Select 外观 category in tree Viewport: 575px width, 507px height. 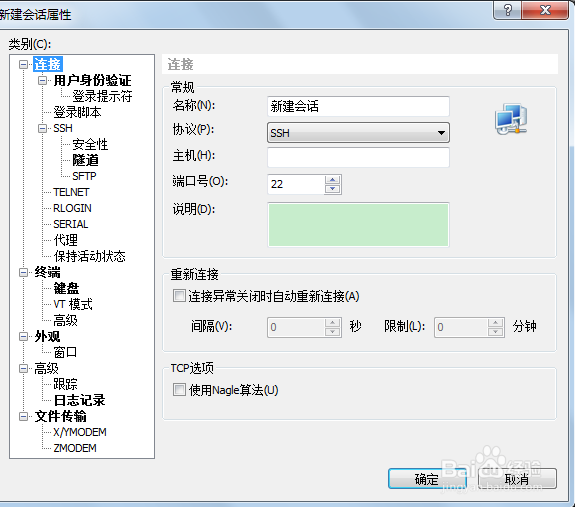tap(47, 337)
